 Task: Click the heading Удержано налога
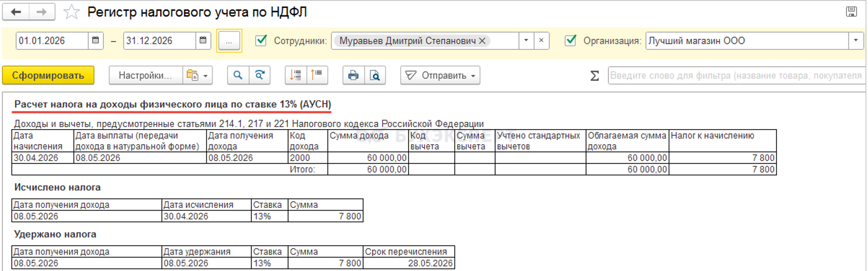(x=55, y=234)
